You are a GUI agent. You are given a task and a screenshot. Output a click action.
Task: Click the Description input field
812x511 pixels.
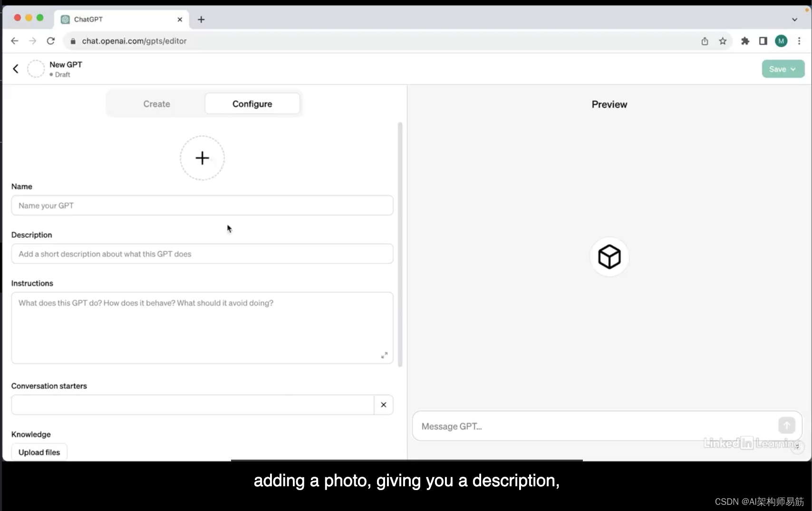click(x=202, y=254)
